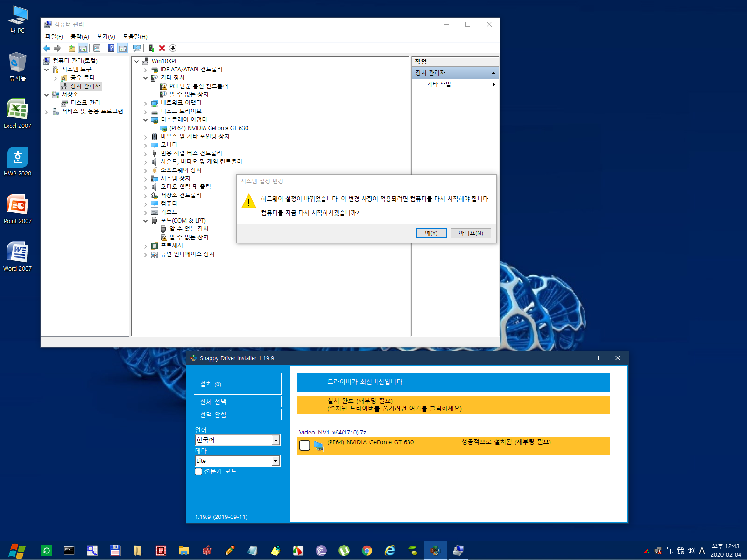Open the Recycle Bin desktop icon

(x=17, y=66)
